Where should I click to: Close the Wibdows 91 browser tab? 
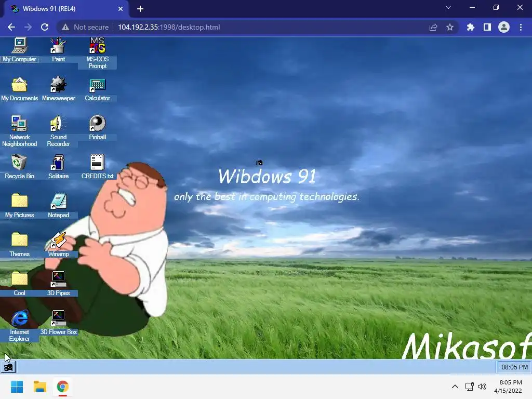[x=121, y=9]
